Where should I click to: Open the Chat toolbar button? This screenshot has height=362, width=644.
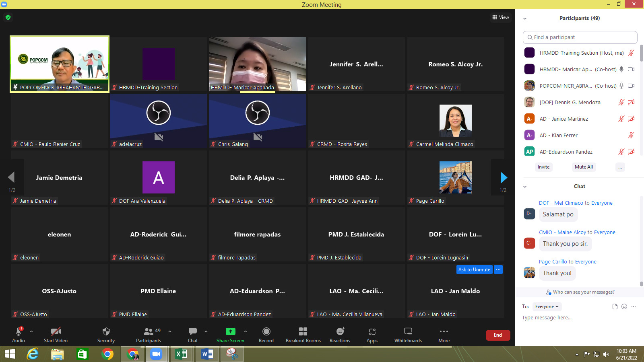193,335
